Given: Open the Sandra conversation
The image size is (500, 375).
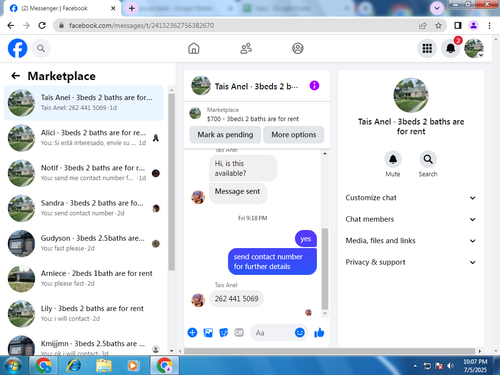Looking at the screenshot, I should click(x=84, y=208).
